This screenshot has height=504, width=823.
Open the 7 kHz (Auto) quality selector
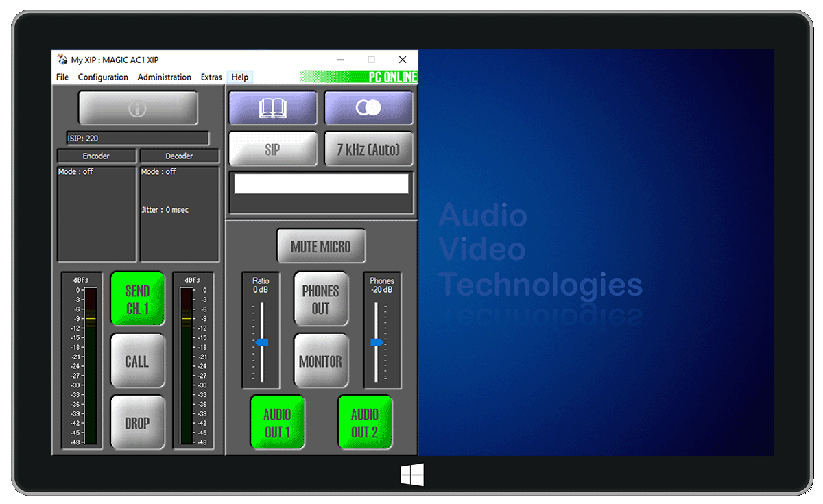(x=369, y=149)
